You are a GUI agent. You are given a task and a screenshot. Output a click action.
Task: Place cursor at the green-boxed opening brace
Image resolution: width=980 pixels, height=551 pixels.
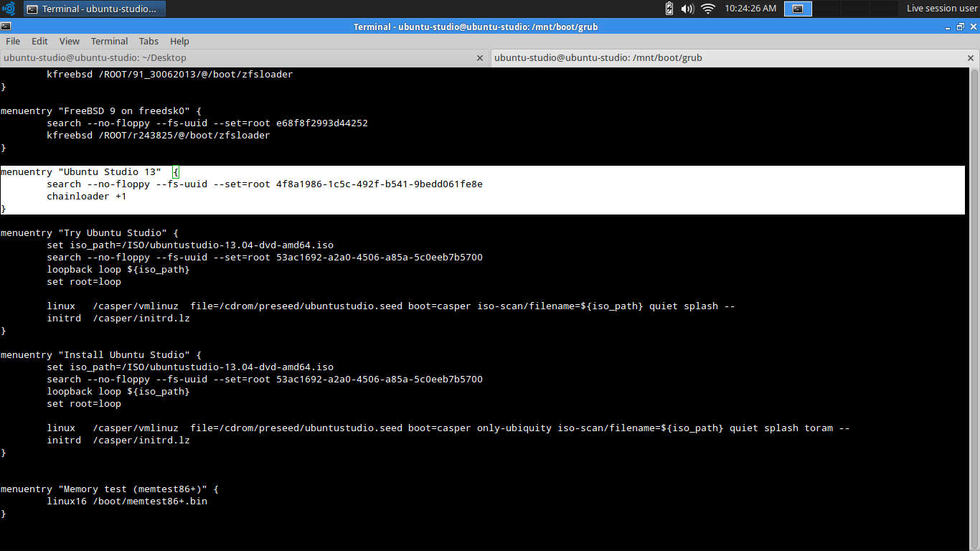coord(176,172)
